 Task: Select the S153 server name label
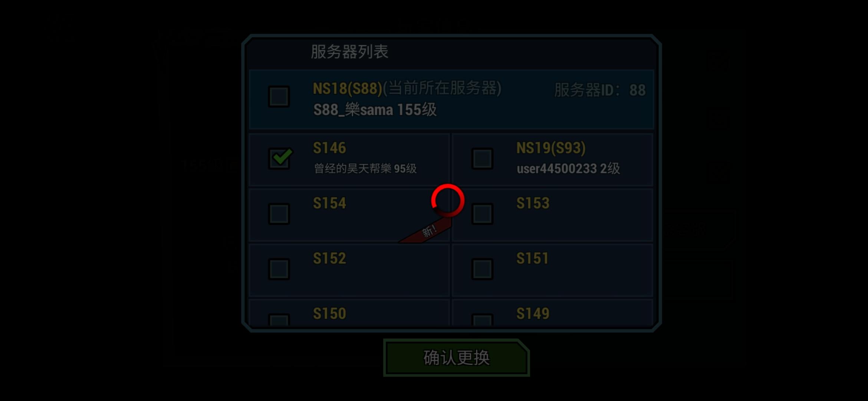click(x=533, y=203)
